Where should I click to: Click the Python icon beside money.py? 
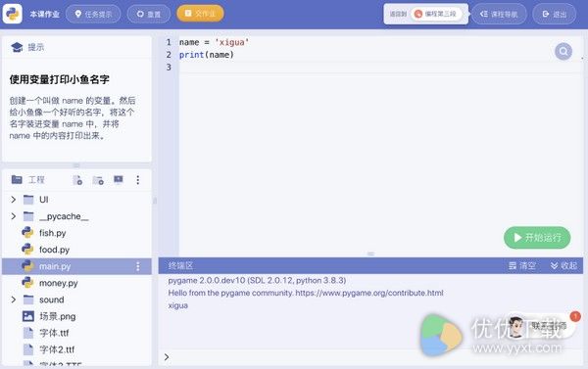pyautogui.click(x=27, y=283)
